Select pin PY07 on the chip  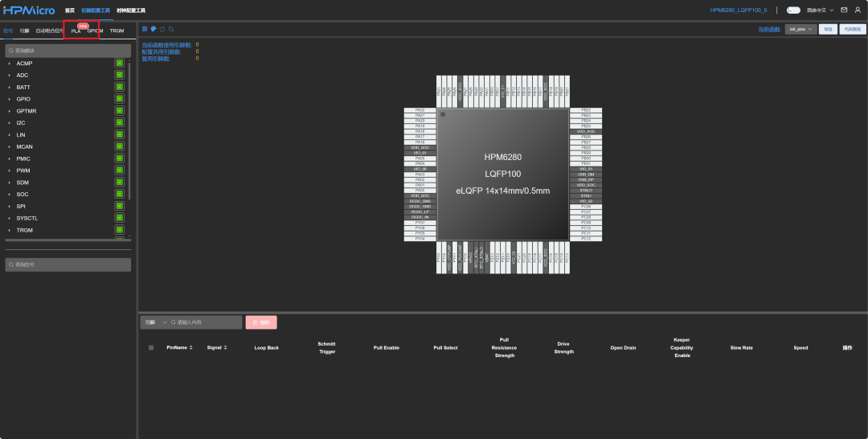[x=420, y=223]
